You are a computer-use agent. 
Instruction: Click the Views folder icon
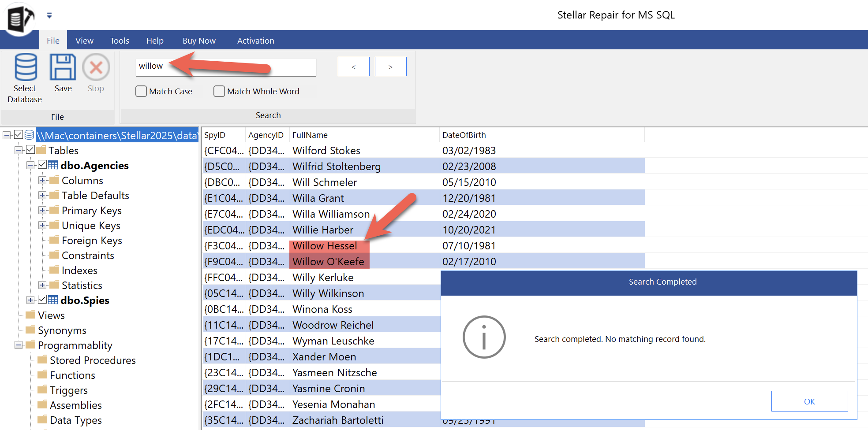(x=31, y=315)
